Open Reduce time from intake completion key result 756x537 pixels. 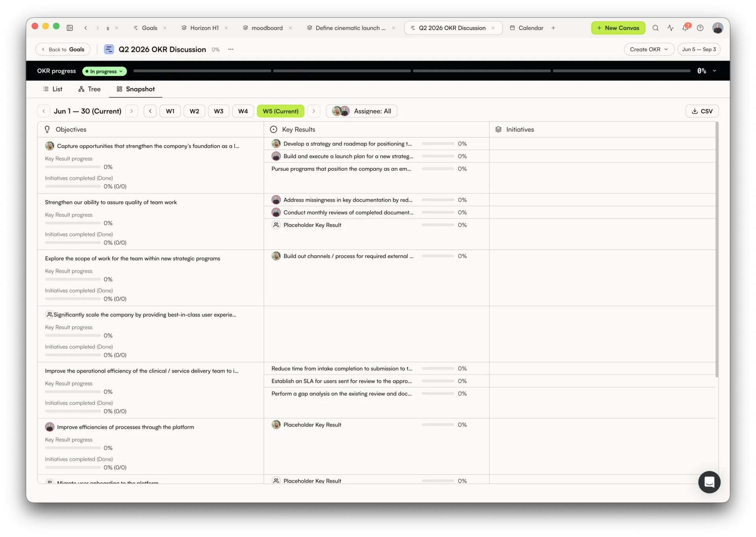coord(342,369)
